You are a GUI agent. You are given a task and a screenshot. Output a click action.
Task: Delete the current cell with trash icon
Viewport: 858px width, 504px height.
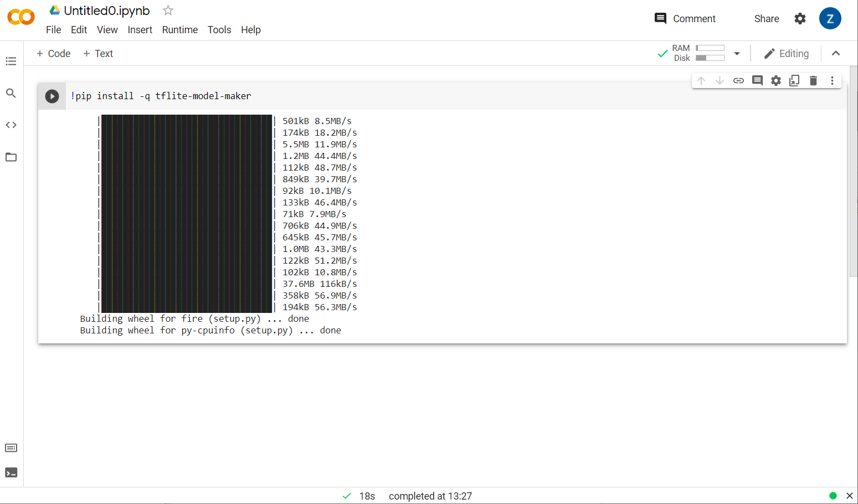(813, 81)
